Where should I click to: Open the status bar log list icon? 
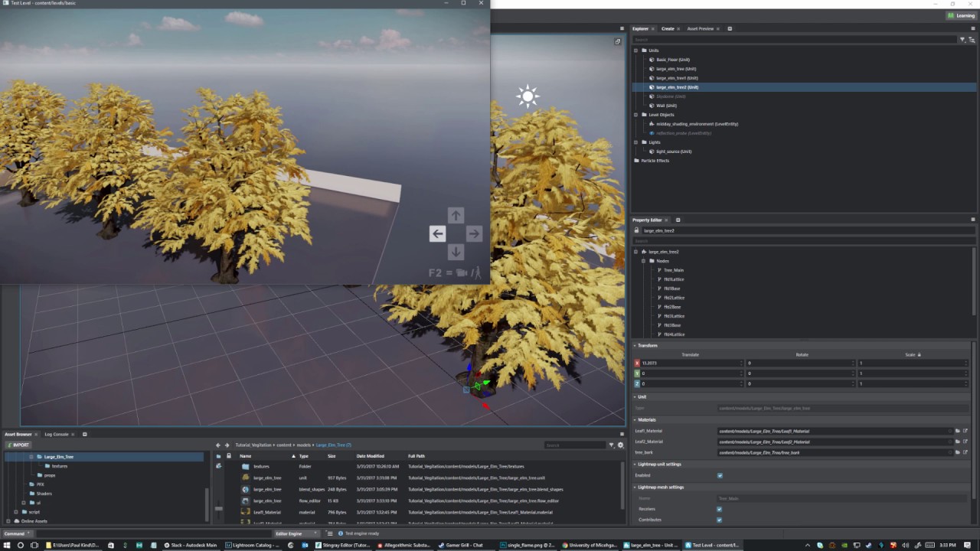(330, 533)
